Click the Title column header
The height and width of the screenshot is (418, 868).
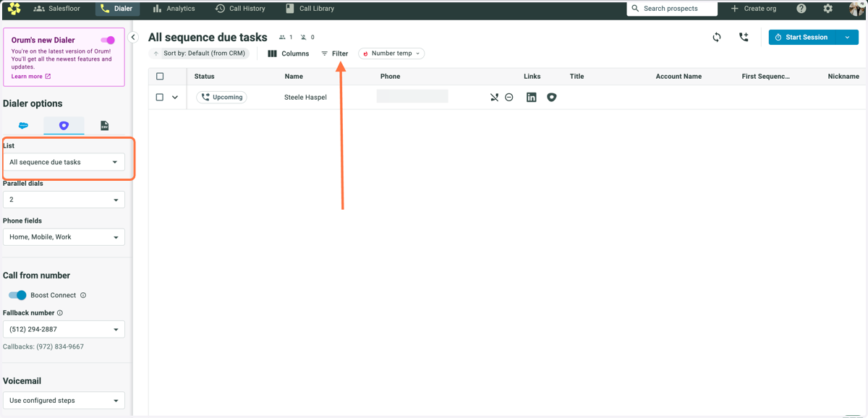pyautogui.click(x=576, y=76)
